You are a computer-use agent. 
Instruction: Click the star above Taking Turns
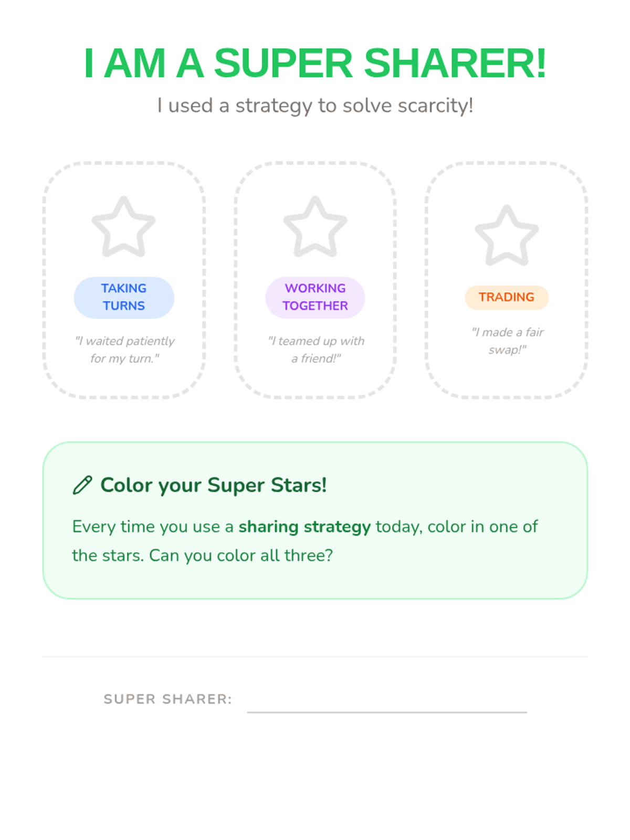(123, 227)
